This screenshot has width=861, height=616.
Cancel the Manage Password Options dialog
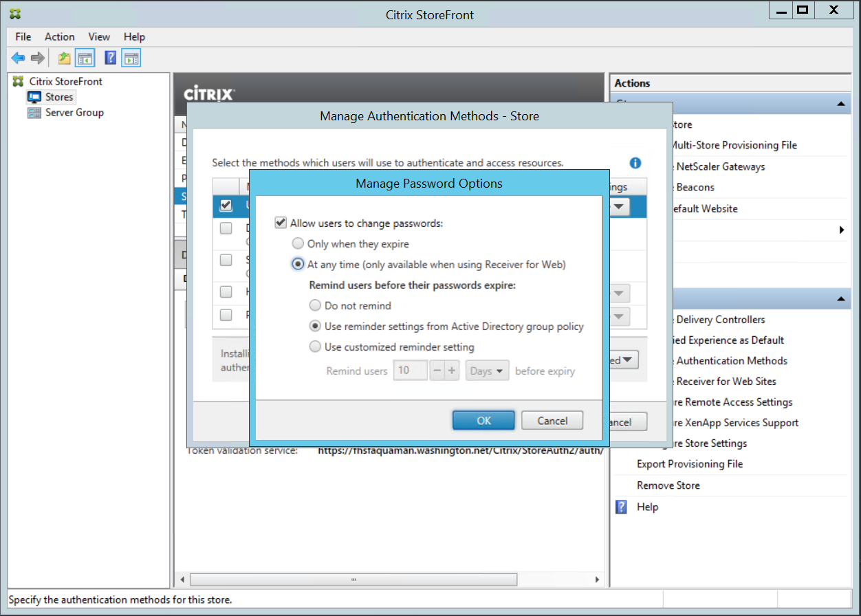[552, 420]
